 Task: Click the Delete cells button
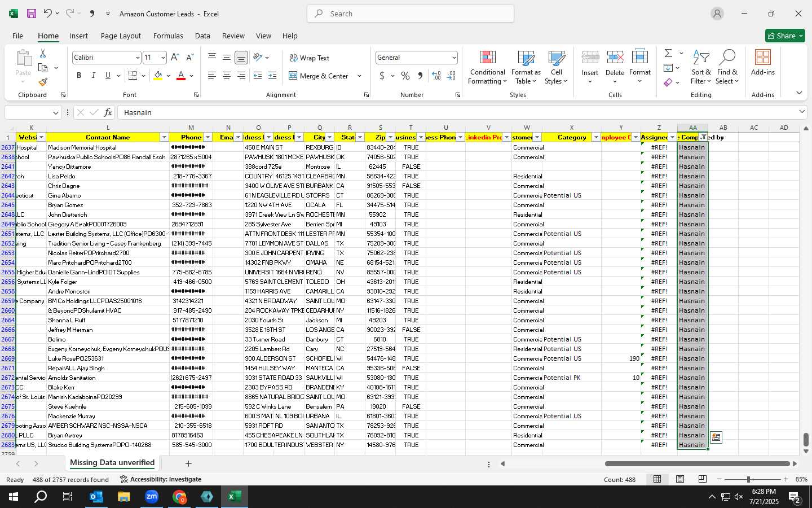tap(615, 68)
